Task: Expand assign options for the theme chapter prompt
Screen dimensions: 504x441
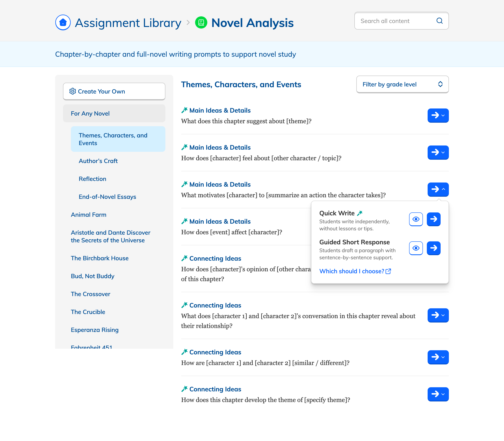Action: (x=438, y=115)
